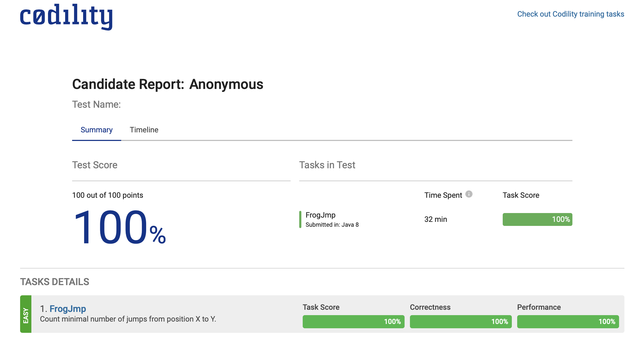
Task: Click the 100 out of 100 points text
Action: coord(108,195)
